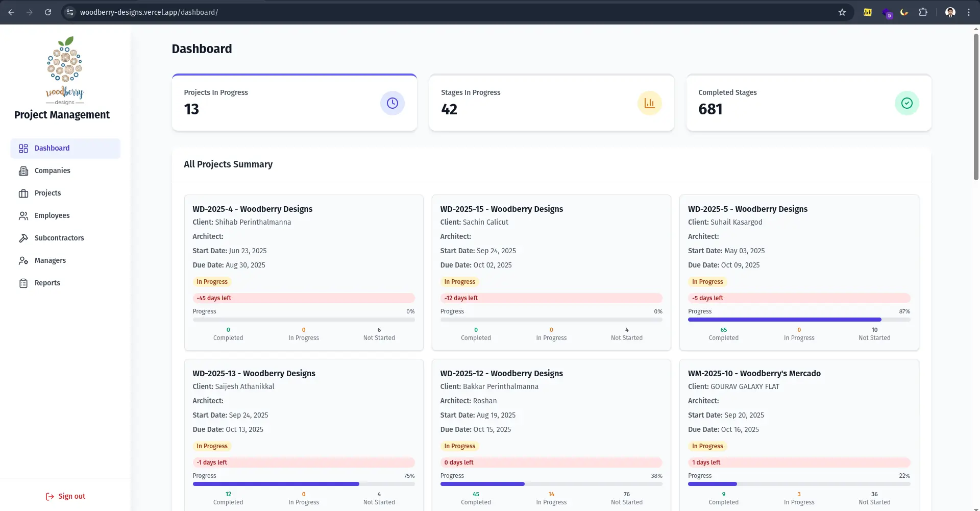Open the Chrome three-dot menu
The width and height of the screenshot is (980, 511).
(x=969, y=12)
